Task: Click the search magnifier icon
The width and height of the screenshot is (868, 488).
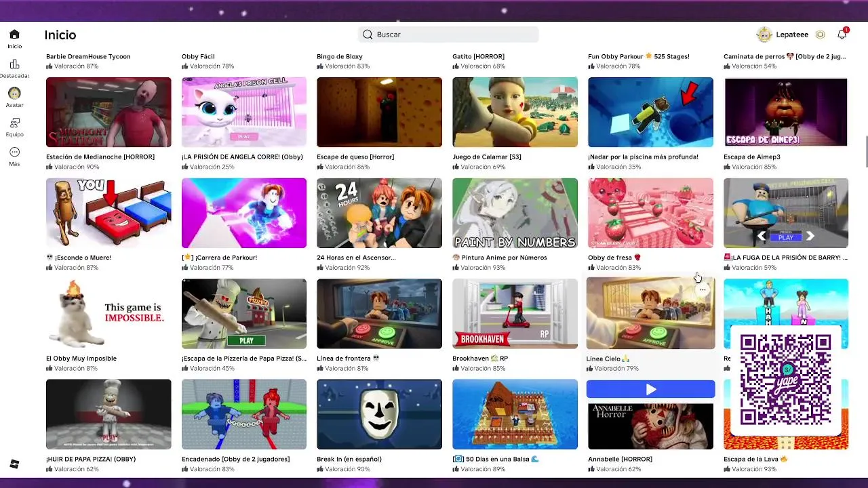Action: click(x=368, y=35)
